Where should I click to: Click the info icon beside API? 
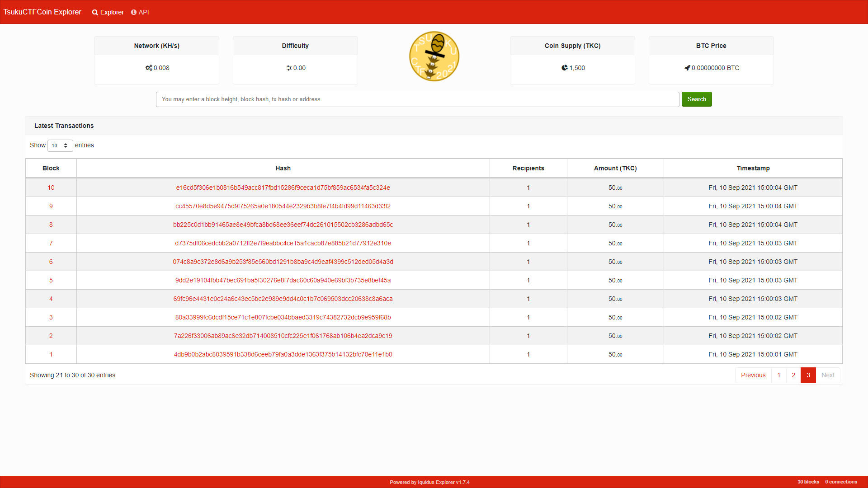pos(134,12)
